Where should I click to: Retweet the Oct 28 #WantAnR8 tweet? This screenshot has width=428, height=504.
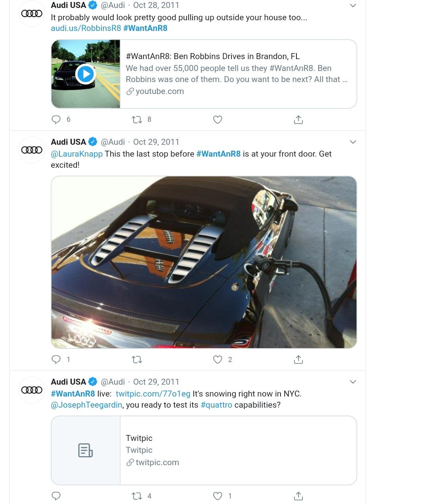click(136, 119)
